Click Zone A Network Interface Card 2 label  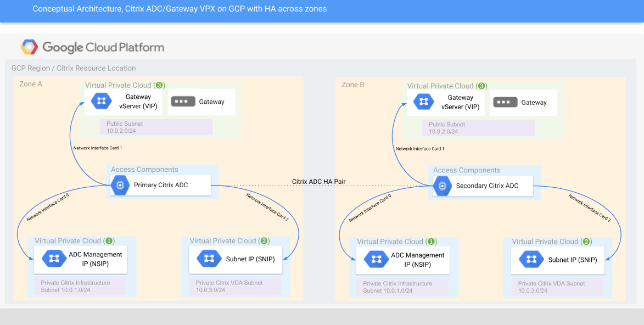pyautogui.click(x=267, y=208)
